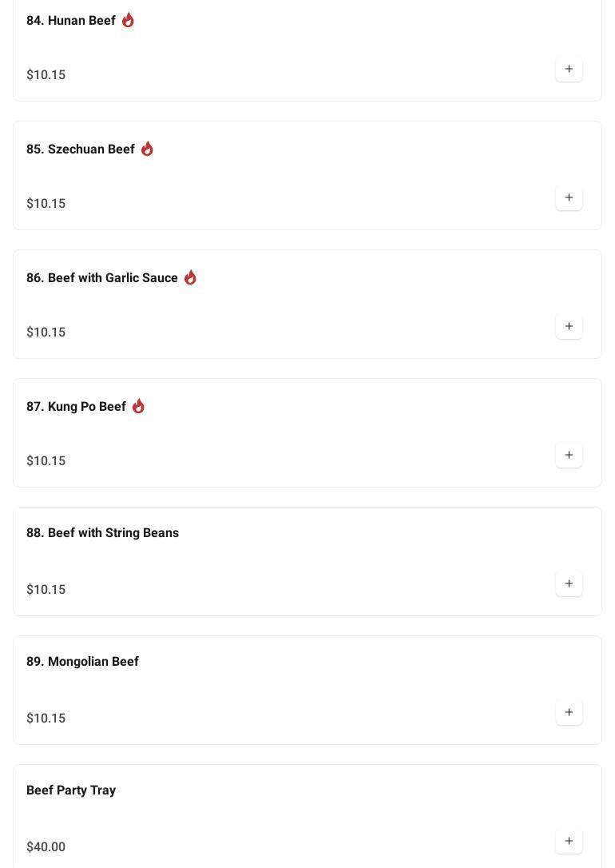615x868 pixels.
Task: Select the Beef Party Tray title
Action: 71,790
